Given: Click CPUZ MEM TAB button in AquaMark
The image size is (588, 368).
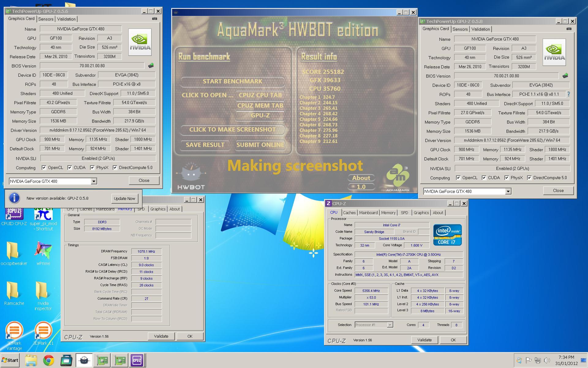Looking at the screenshot, I should point(260,105).
